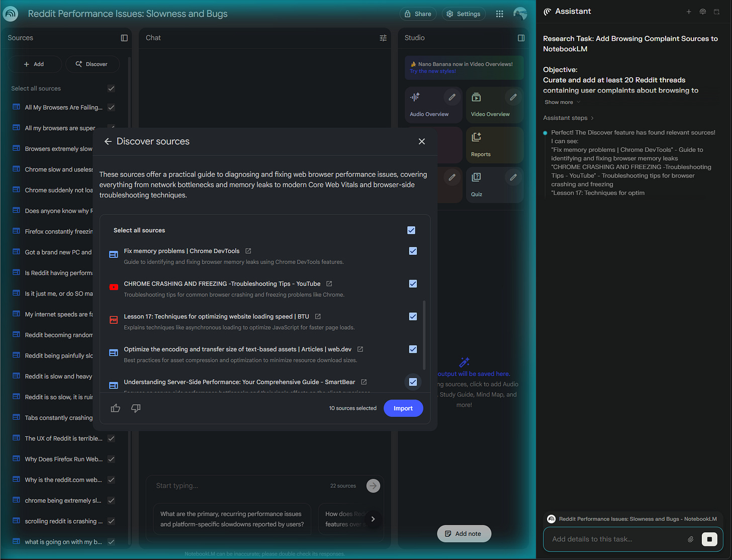Screen dimensions: 732x560
Task: Give thumbs up to discovered sources
Action: tap(116, 408)
